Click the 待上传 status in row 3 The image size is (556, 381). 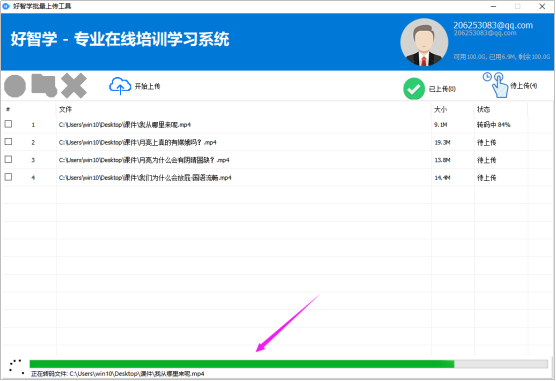click(486, 160)
